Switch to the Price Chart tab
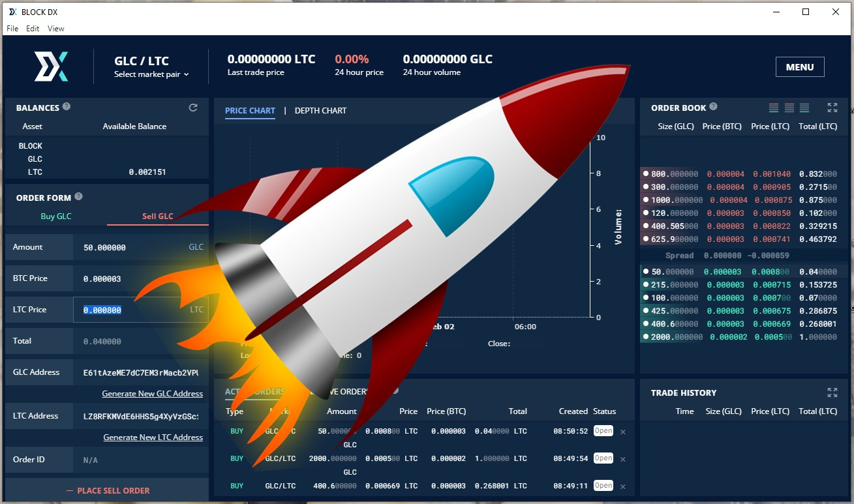This screenshot has height=504, width=854. (250, 111)
